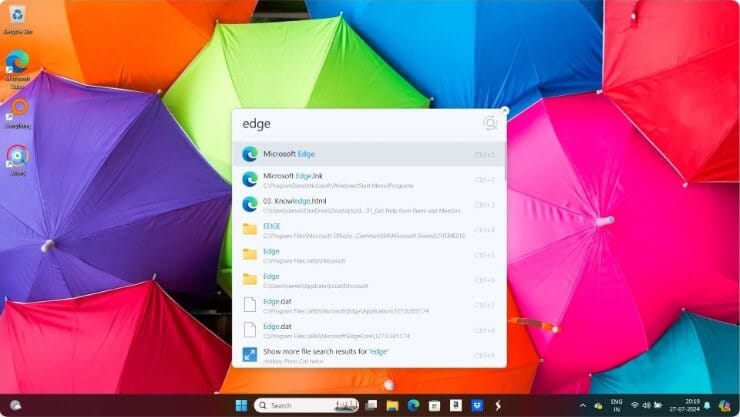
Task: Click the results list scrollbar in launcher
Action: [505, 161]
